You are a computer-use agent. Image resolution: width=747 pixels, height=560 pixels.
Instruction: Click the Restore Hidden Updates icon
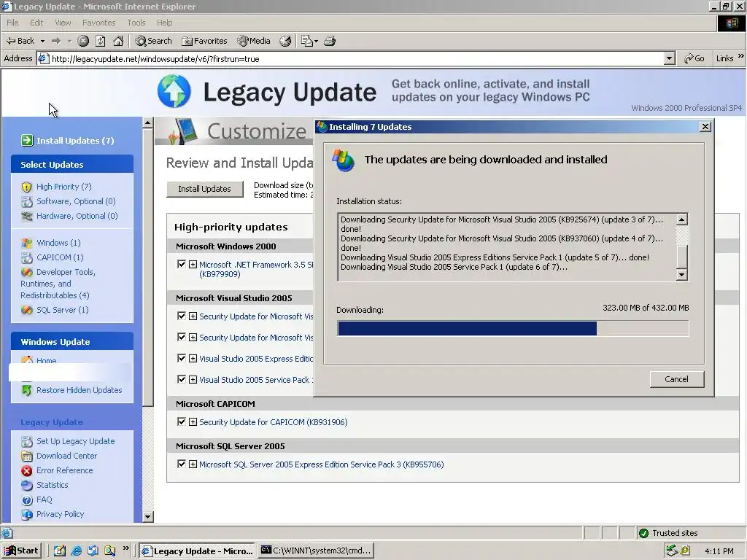click(27, 390)
